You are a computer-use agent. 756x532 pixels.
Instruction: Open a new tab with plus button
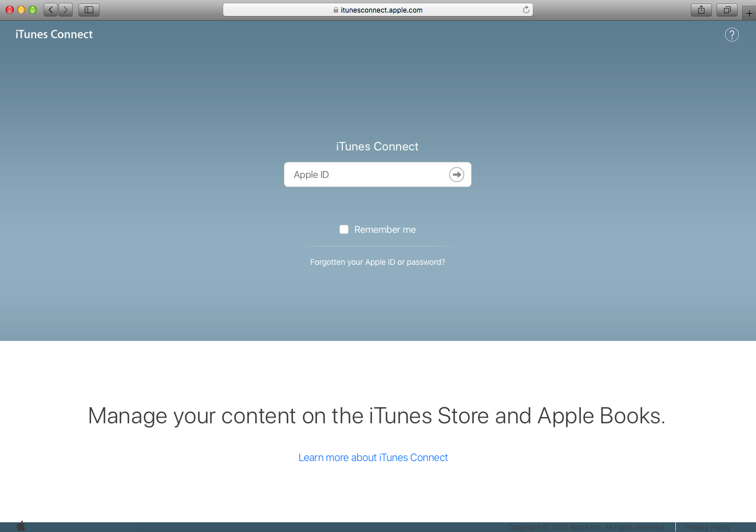pos(749,13)
